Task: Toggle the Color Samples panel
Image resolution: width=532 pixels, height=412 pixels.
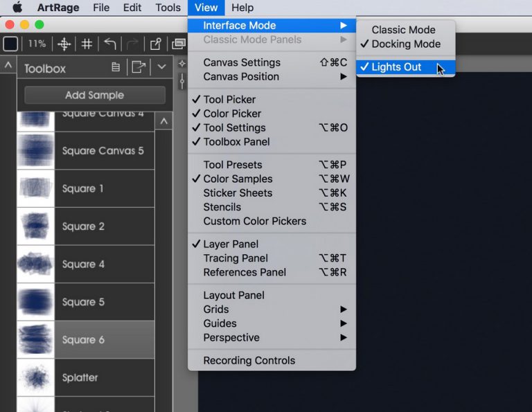Action: tap(272, 179)
